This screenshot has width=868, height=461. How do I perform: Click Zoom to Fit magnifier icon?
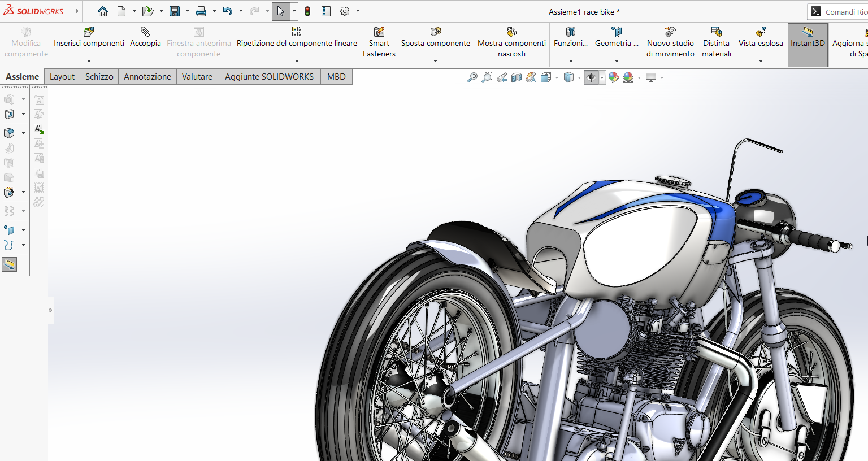click(472, 77)
